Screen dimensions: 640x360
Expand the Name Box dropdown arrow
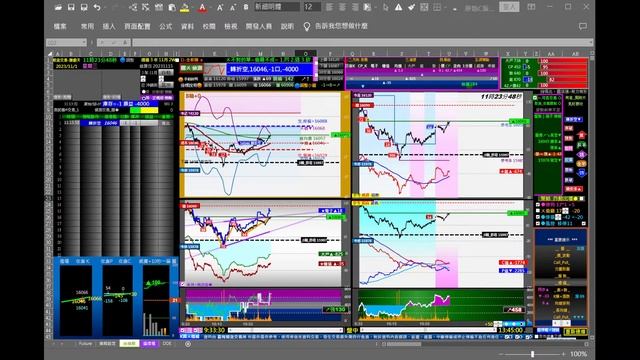pos(84,42)
